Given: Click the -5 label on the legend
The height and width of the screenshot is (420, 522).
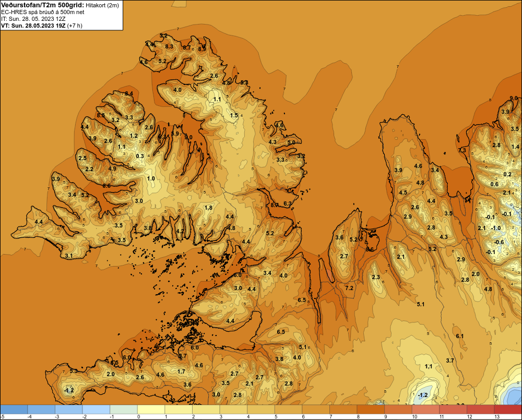Looking at the screenshot, I should 3,417.
